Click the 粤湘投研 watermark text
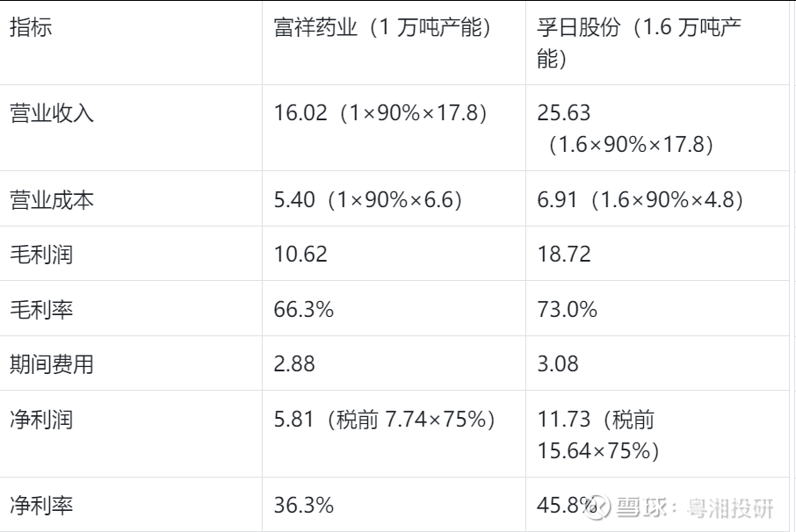This screenshot has width=796, height=532. click(x=732, y=507)
